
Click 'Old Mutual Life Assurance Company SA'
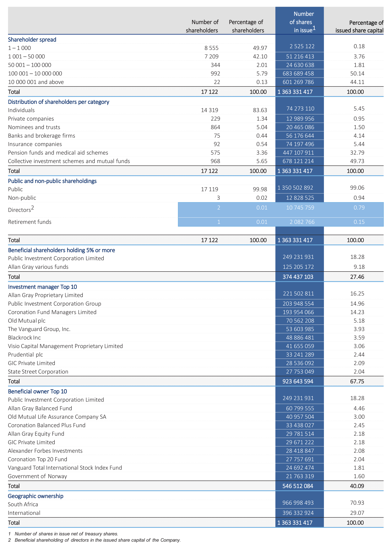pyautogui.click(x=57, y=417)
